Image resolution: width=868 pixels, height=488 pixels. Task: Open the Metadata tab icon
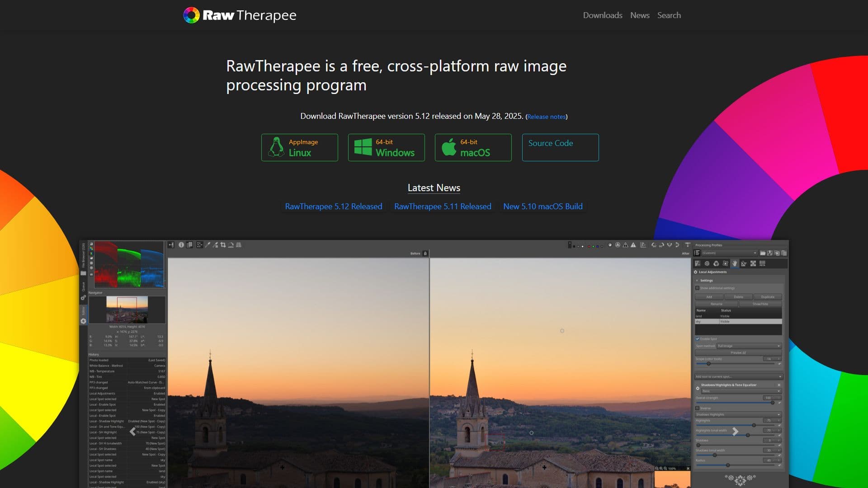click(763, 263)
